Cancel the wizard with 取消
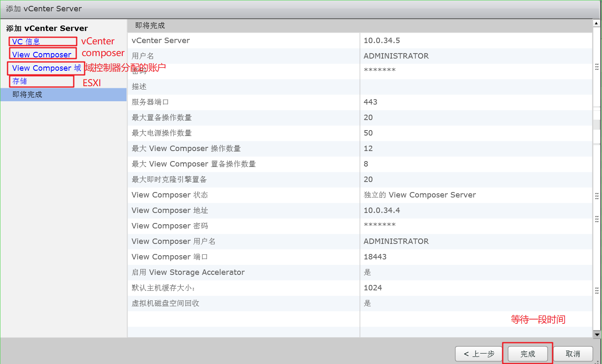The image size is (602, 364). [573, 354]
